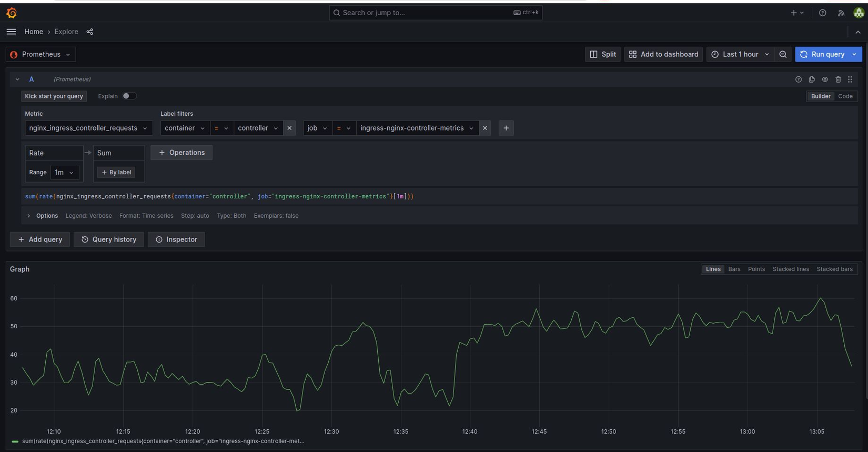Select the Stacked lines graph style

[x=790, y=269]
